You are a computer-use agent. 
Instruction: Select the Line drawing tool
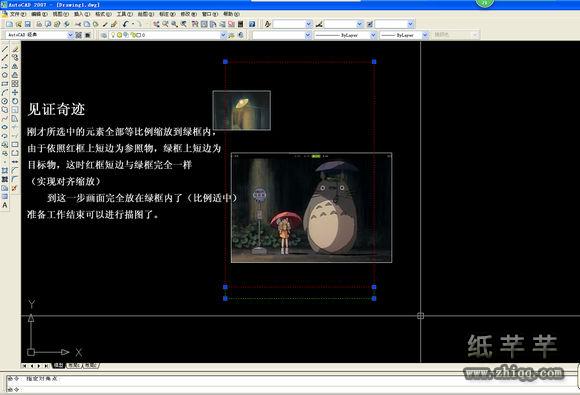5,49
